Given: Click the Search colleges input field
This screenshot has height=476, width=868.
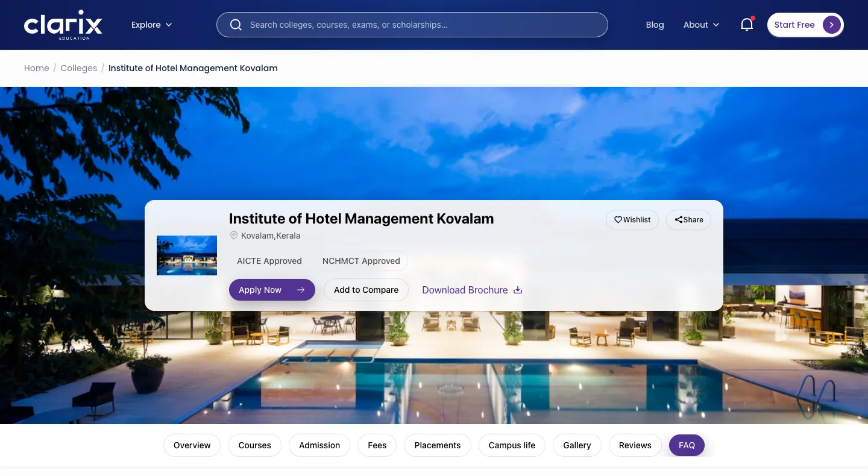Looking at the screenshot, I should (x=412, y=25).
